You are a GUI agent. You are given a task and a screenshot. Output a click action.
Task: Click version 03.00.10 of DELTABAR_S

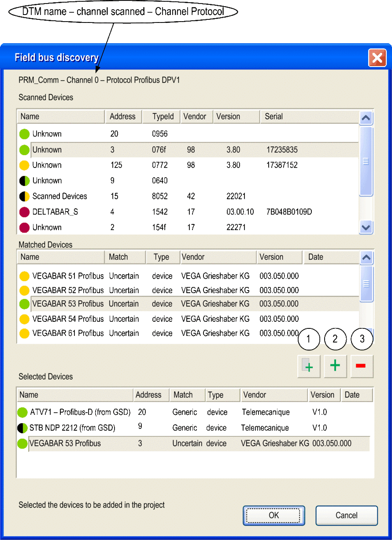(x=240, y=212)
